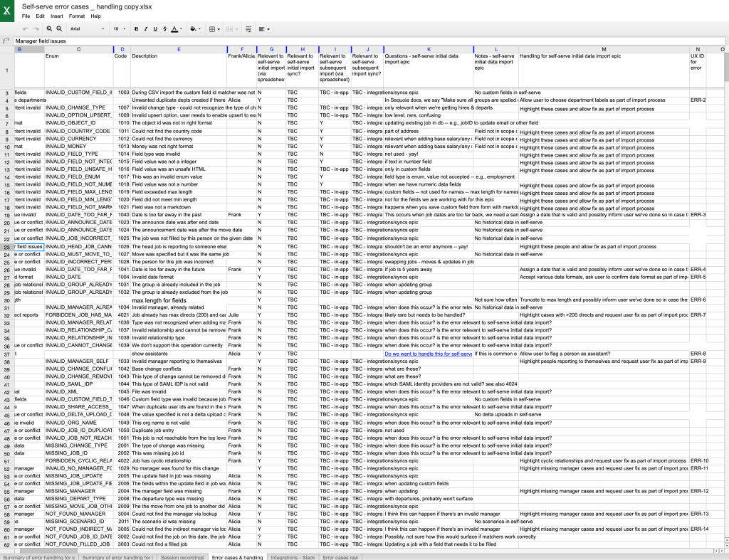729x560 pixels.
Task: Zoom in using the magnifier icon
Action: [x=49, y=29]
